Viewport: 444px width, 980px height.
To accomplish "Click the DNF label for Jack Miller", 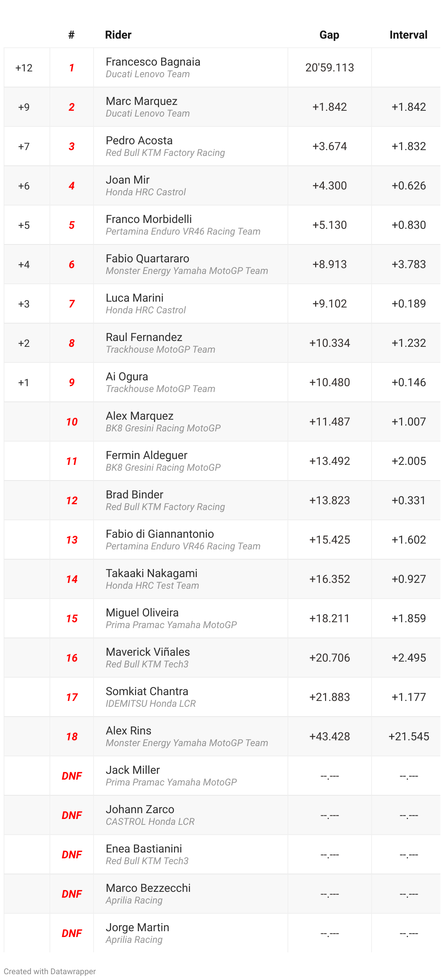I will (71, 776).
